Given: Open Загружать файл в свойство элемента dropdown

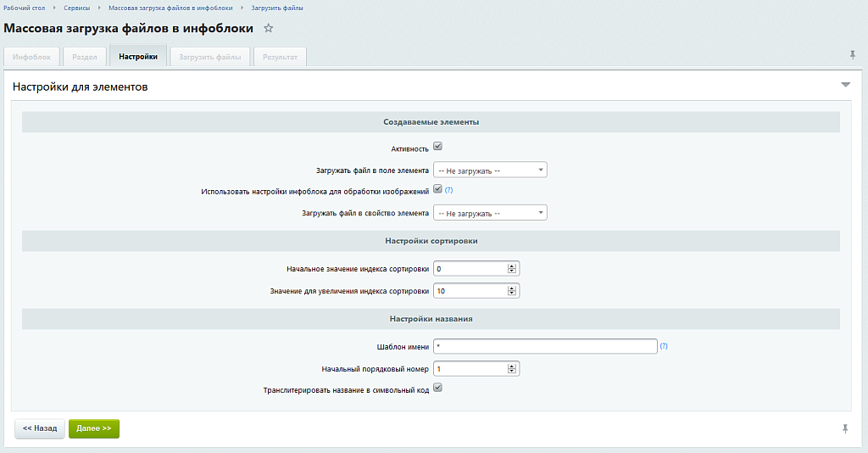Looking at the screenshot, I should click(x=490, y=212).
